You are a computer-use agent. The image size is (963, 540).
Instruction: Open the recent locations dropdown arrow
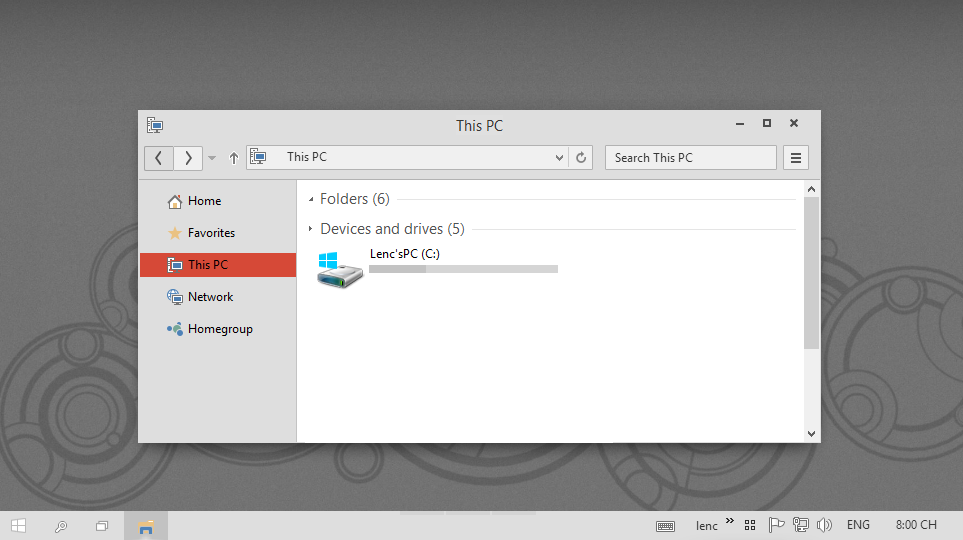click(212, 158)
